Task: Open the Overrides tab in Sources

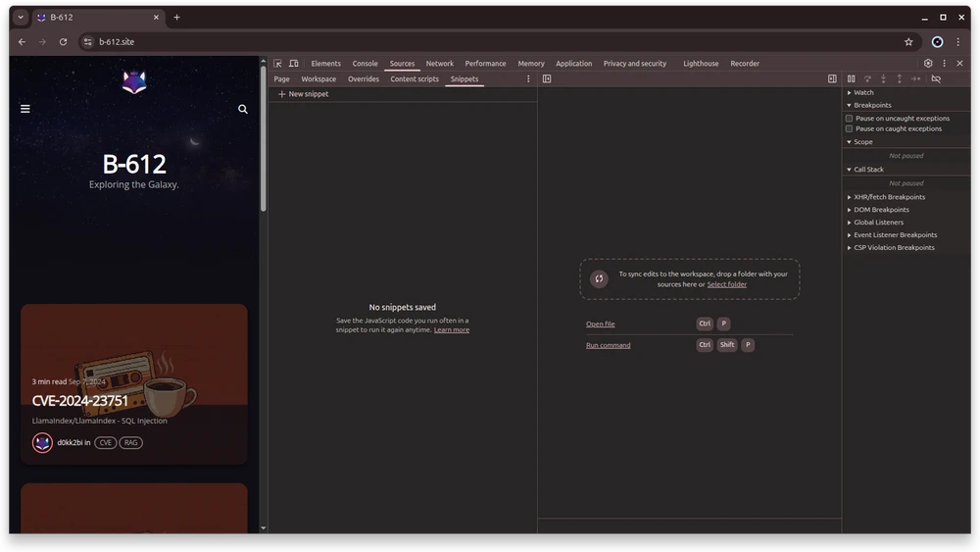Action: pos(363,78)
